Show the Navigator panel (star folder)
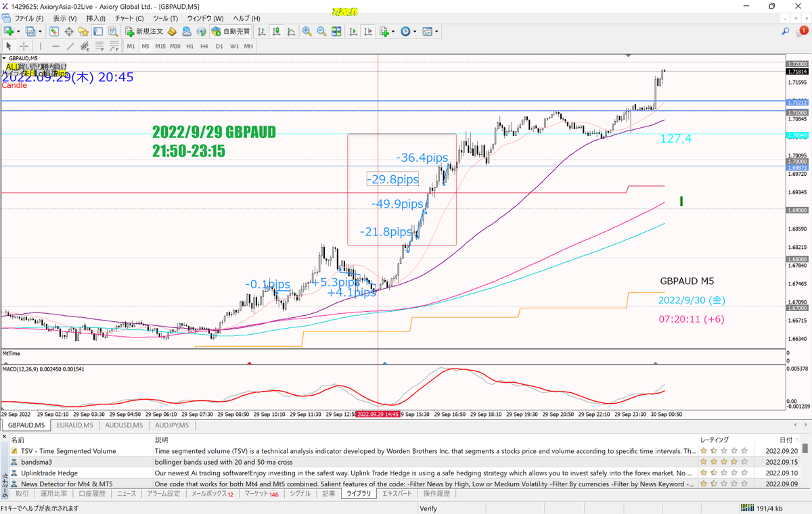This screenshot has width=812, height=514. (84, 31)
